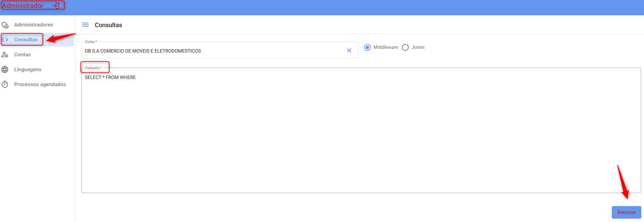The image size is (644, 222).
Task: Click the Joinin option label text
Action: (418, 47)
